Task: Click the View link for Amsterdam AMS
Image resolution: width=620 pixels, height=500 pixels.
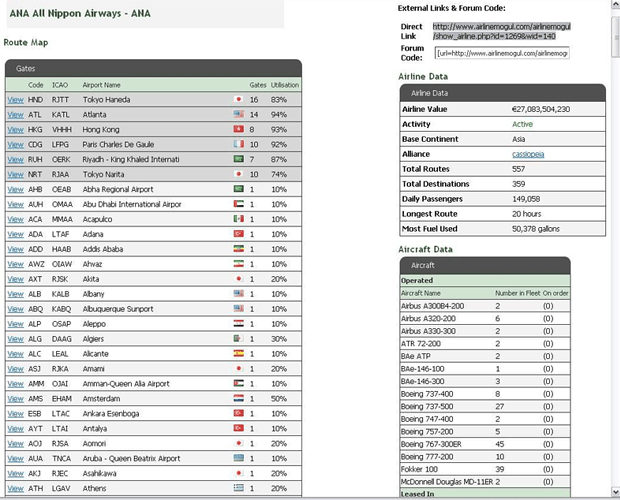Action: (x=15, y=399)
